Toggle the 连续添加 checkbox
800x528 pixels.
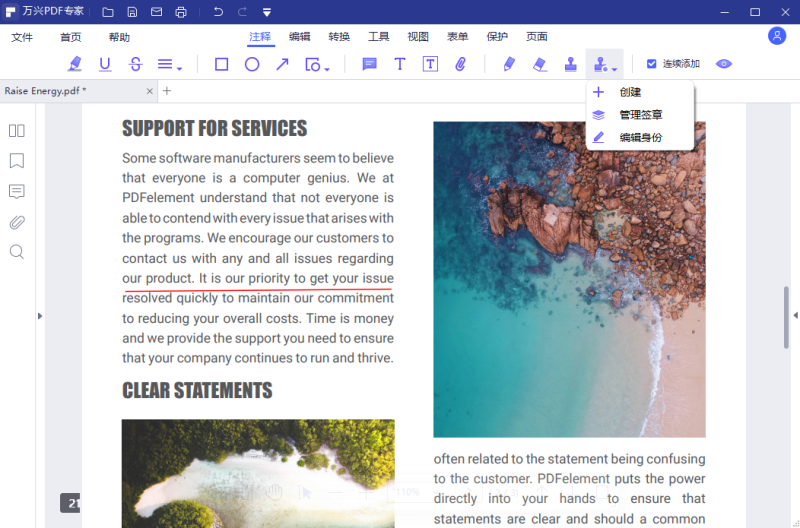pyautogui.click(x=652, y=64)
